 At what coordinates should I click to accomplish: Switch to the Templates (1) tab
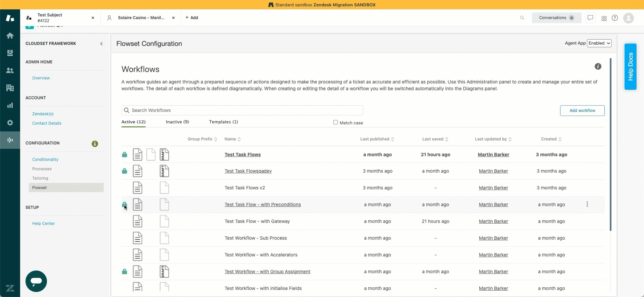[224, 122]
